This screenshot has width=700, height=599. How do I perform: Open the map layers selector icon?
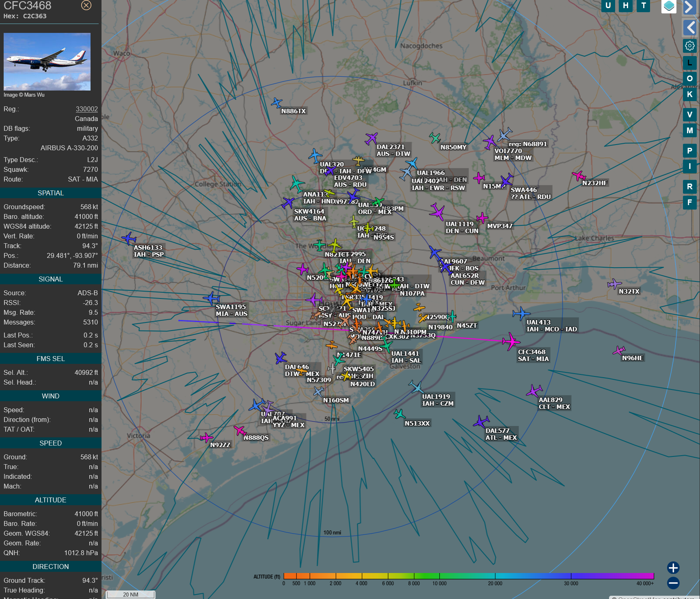(668, 6)
